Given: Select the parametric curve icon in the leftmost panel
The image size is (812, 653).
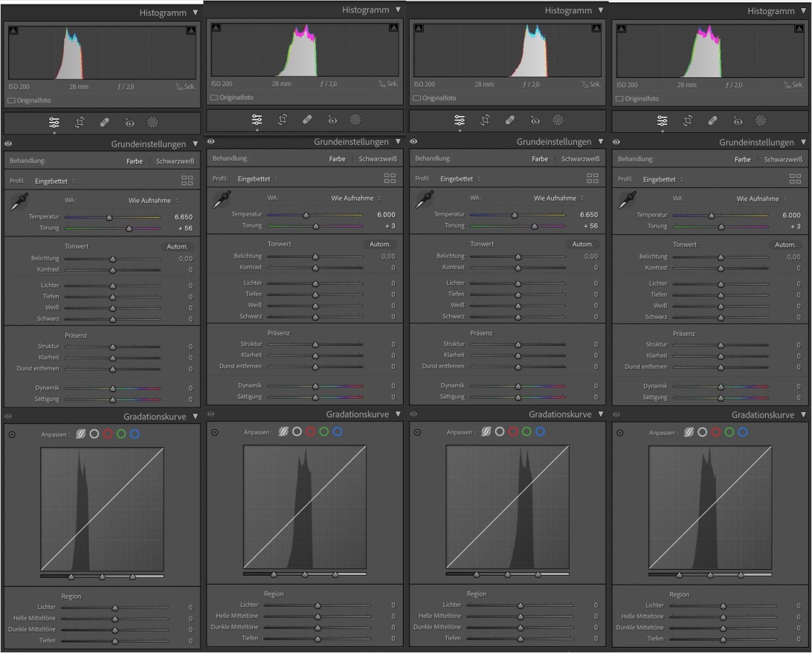Looking at the screenshot, I should click(x=80, y=434).
